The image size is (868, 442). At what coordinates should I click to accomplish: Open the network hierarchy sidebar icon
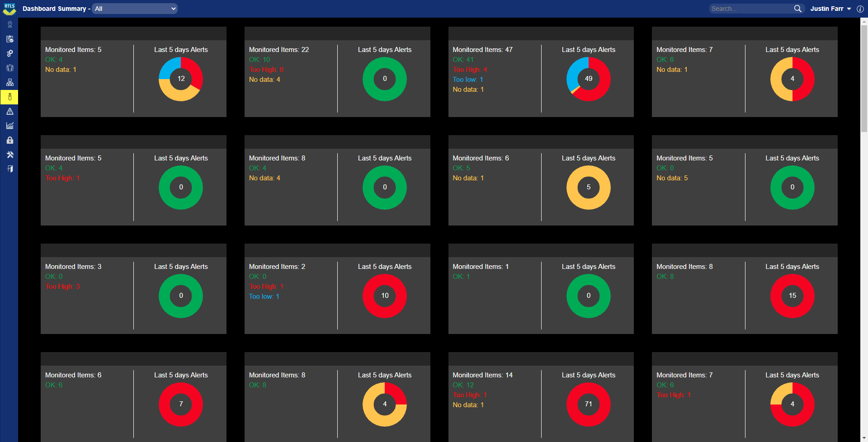9,82
